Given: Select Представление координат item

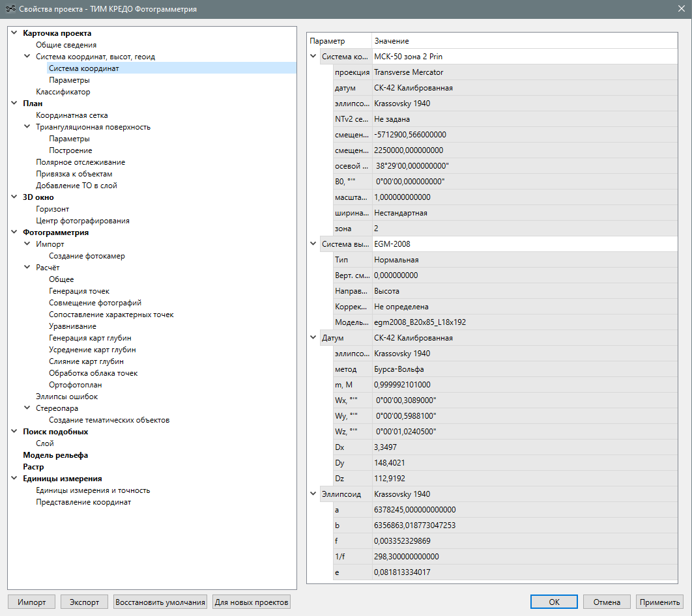Looking at the screenshot, I should tap(83, 502).
